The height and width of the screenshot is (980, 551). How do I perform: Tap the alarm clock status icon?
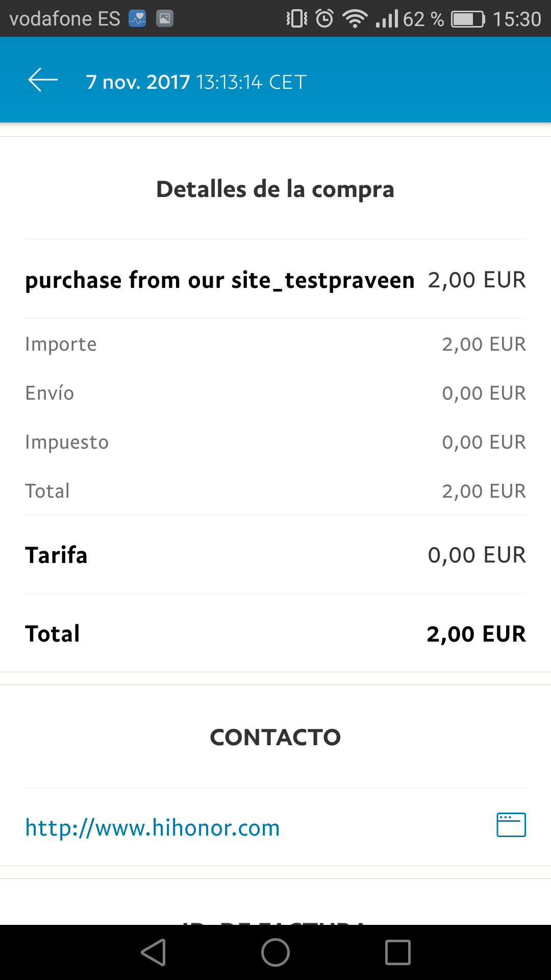click(324, 19)
